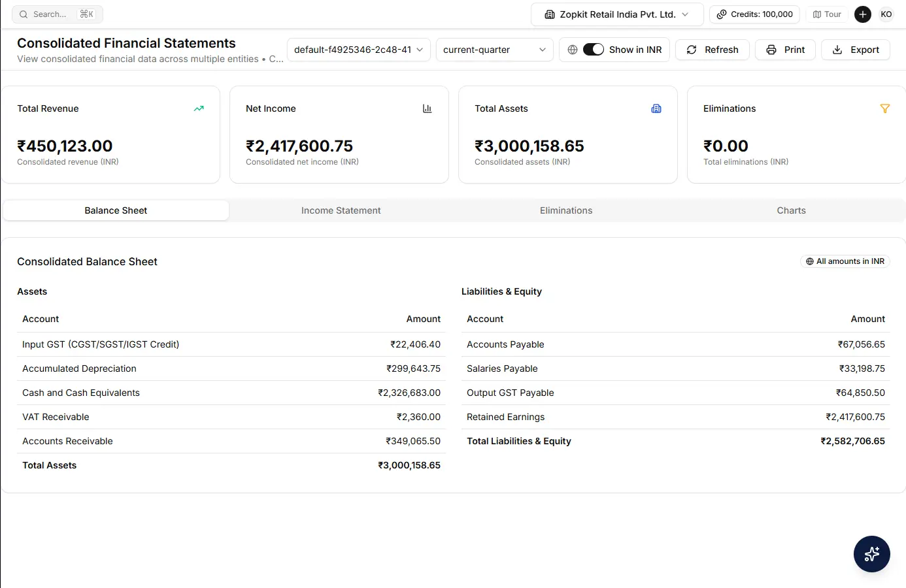Switch to the Income Statement tab
This screenshot has height=588, width=906.
(341, 210)
